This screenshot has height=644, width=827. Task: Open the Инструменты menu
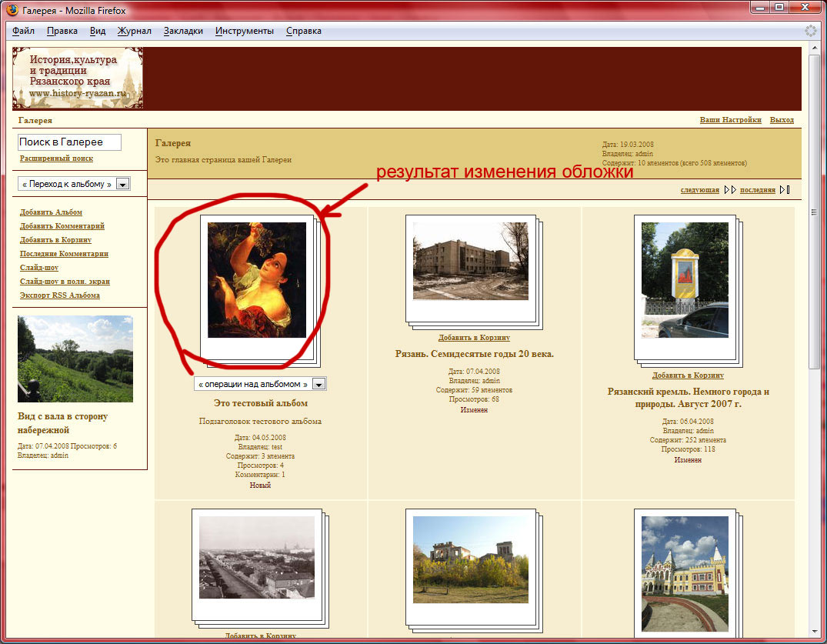click(x=244, y=31)
